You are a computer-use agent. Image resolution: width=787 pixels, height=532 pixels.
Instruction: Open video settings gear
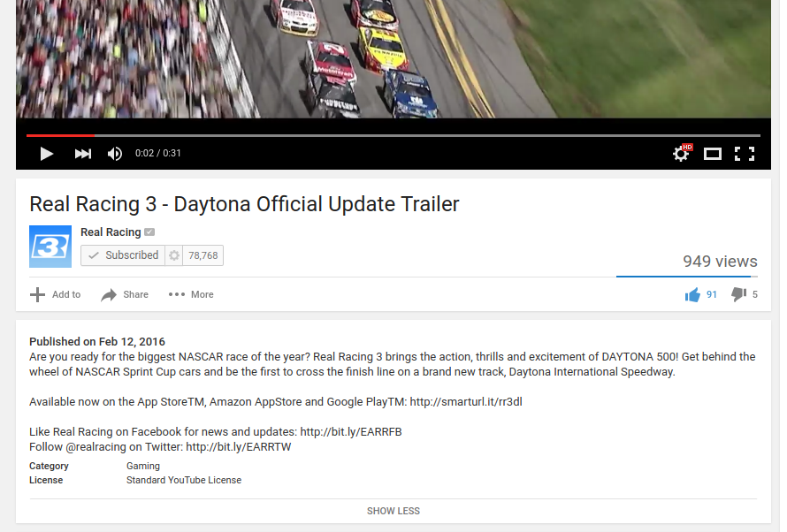681,153
